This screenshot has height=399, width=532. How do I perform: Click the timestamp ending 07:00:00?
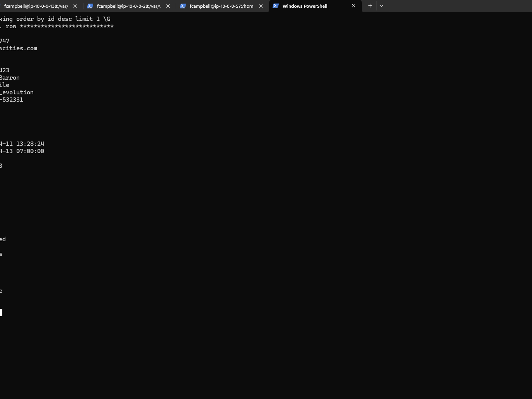pos(22,151)
